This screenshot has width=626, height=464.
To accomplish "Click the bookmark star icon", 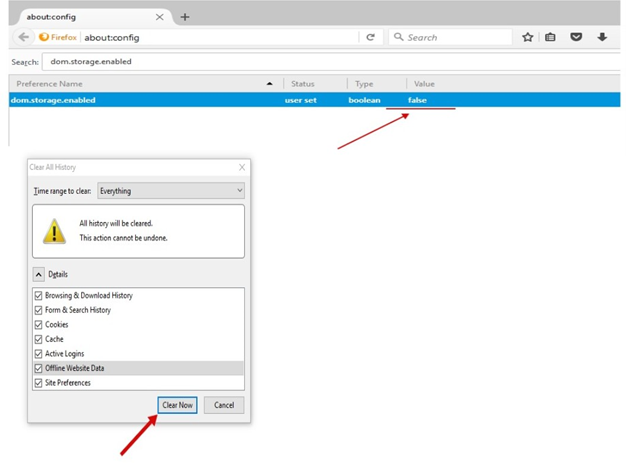I will (x=527, y=37).
